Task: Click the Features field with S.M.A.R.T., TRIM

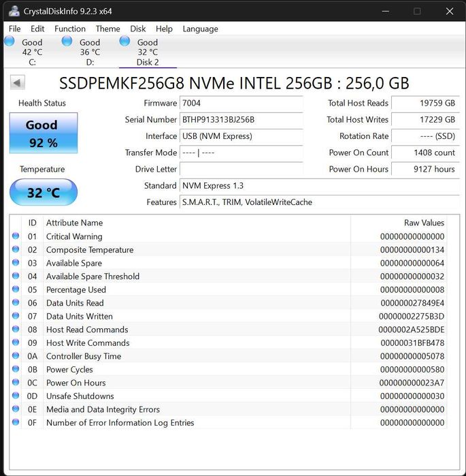Action: click(x=320, y=202)
